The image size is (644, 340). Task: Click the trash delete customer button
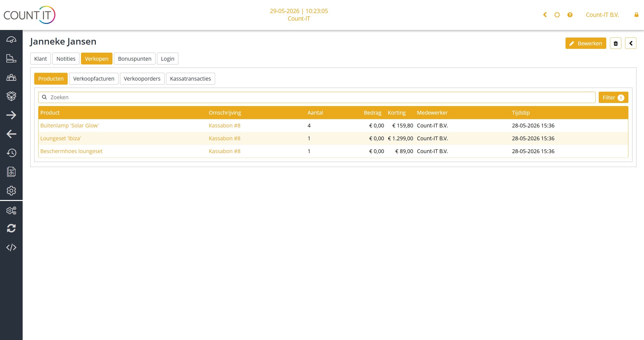pyautogui.click(x=616, y=43)
